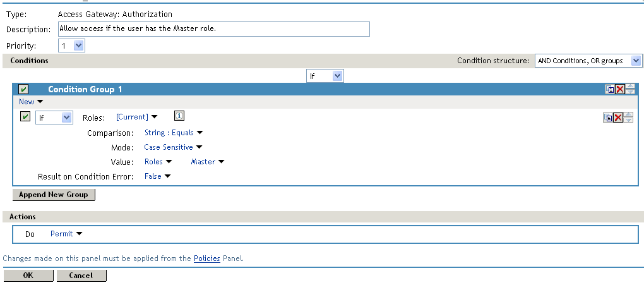This screenshot has height=285, width=644.
Task: Open the Roles condition info icon
Action: click(x=179, y=116)
